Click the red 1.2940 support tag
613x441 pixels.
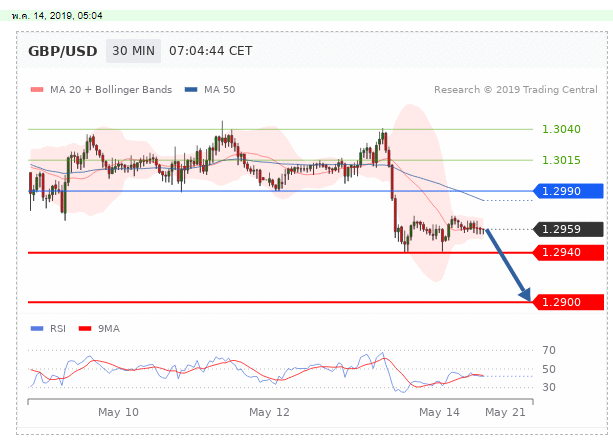pyautogui.click(x=568, y=253)
